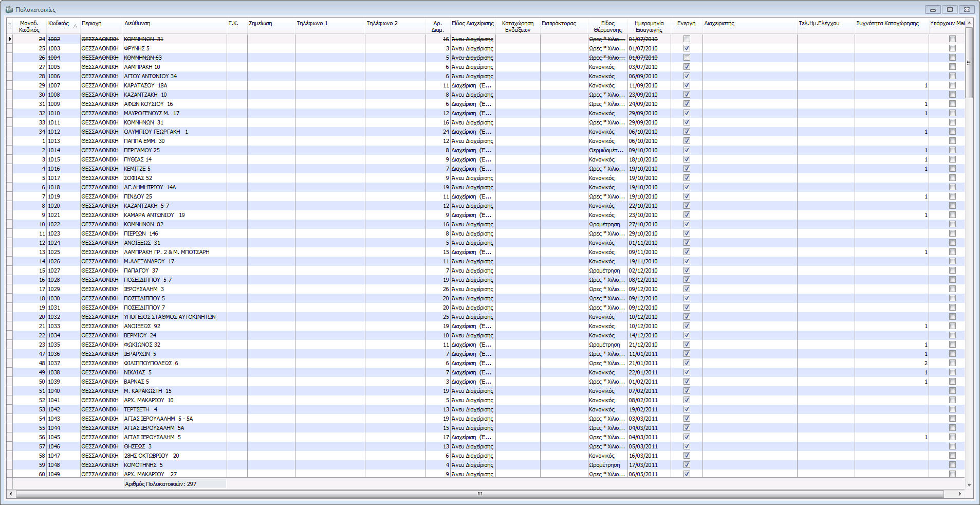
Task: Minimize the Πολυκατοικίες window
Action: pyautogui.click(x=933, y=9)
